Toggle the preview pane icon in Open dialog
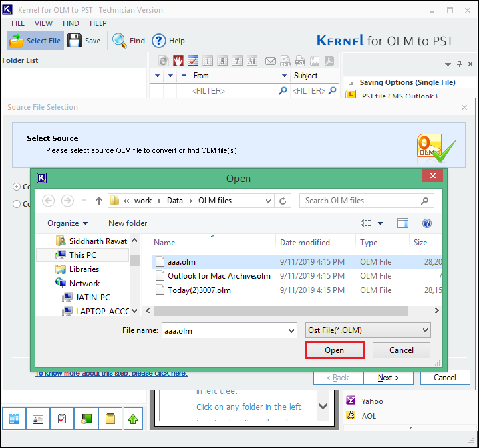479x448 pixels. (403, 223)
